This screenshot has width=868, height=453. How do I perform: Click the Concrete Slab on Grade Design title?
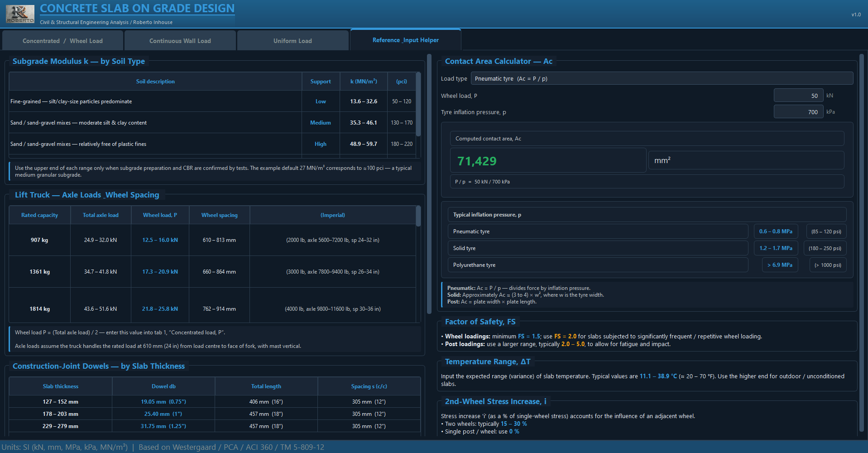137,9
